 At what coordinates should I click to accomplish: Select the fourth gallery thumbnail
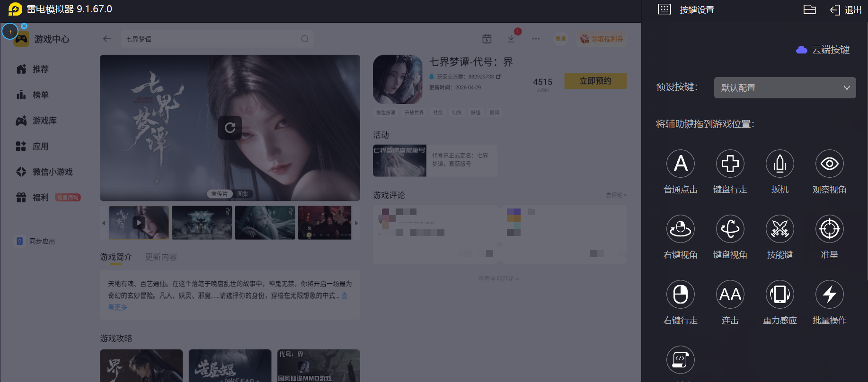[325, 222]
